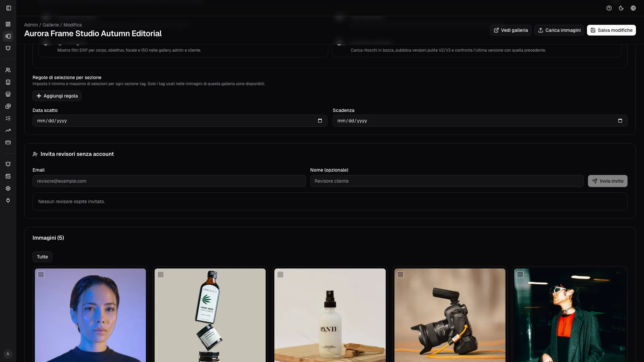644x362 pixels.
Task: Go to Gallerie in breadcrumb
Action: (51, 25)
